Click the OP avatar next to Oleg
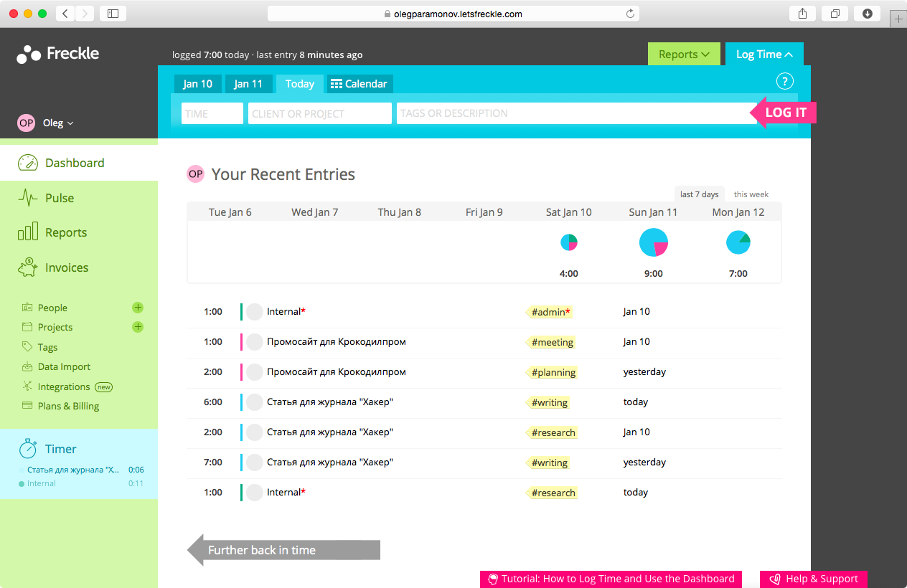The height and width of the screenshot is (588, 907). tap(27, 123)
